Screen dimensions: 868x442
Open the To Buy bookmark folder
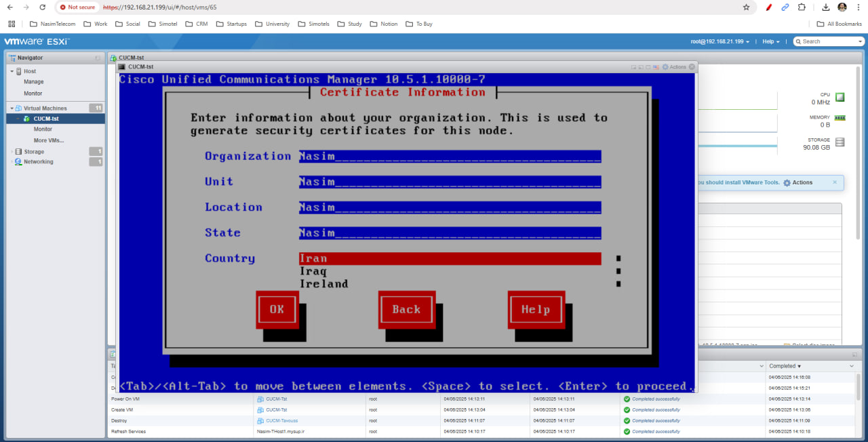point(418,24)
